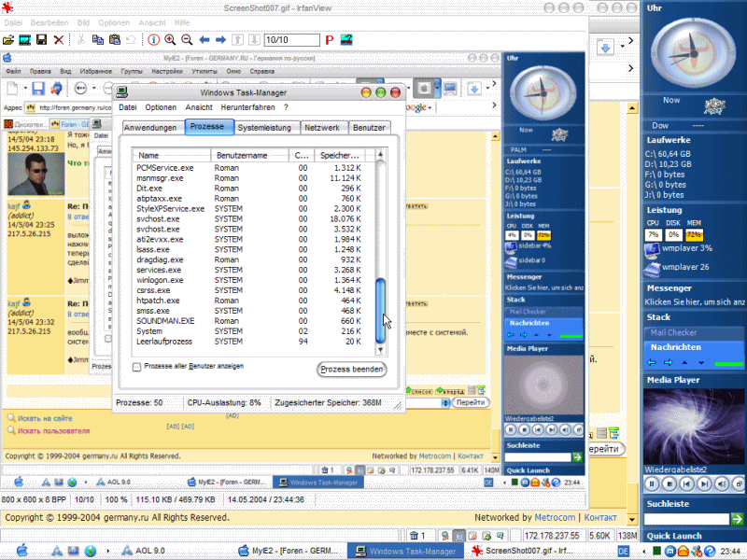Paste from clipboard using IrfanView's clipboard icon
The image size is (747, 560).
click(115, 40)
